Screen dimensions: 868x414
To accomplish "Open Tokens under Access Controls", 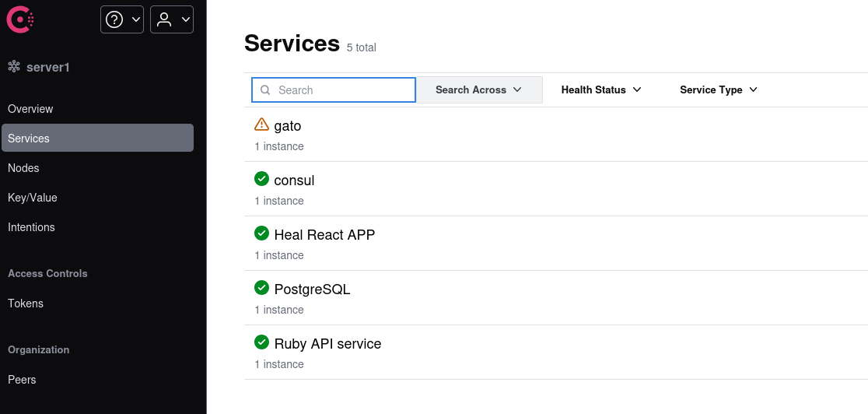I will coord(26,303).
